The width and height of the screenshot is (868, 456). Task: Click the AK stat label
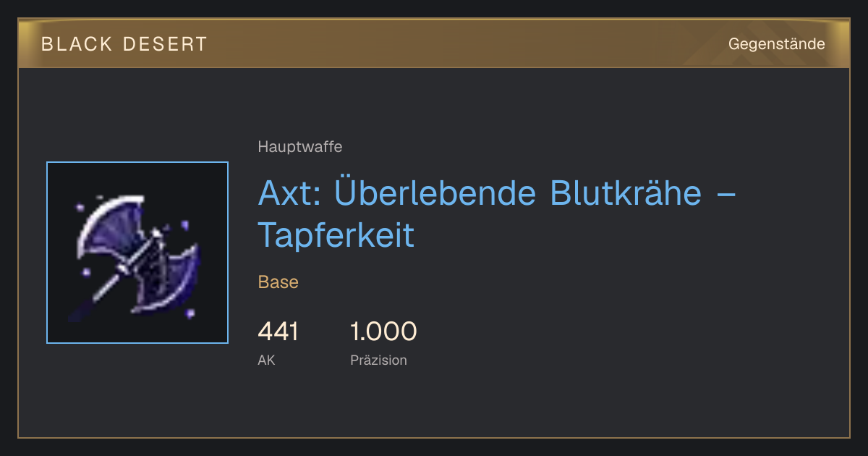[x=266, y=360]
